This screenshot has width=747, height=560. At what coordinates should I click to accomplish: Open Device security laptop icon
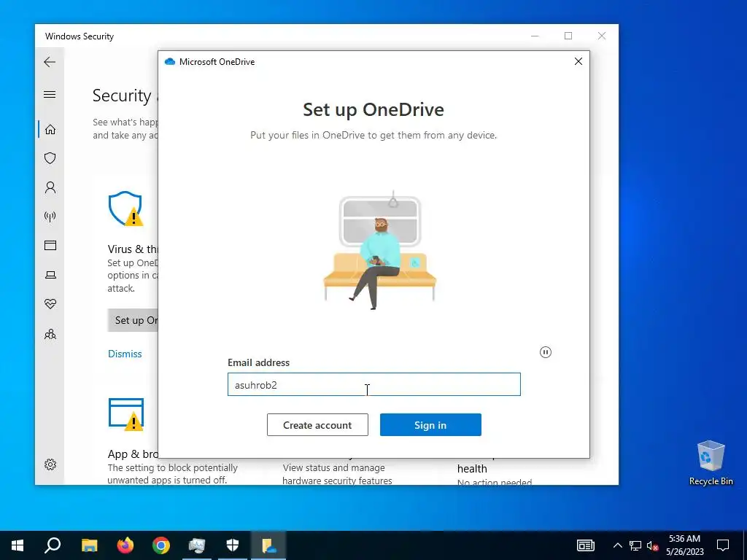tap(50, 275)
